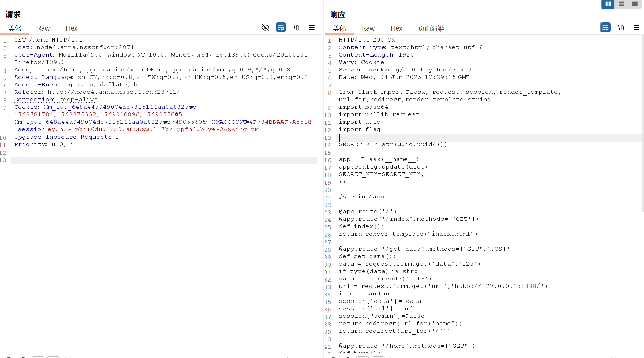
Task: Switch to top-bottom stacked layout
Action: click(x=621, y=4)
